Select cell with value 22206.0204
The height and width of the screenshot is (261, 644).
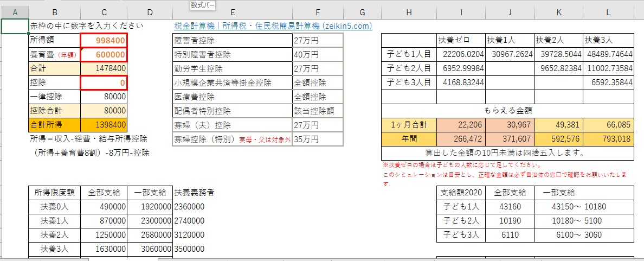tap(461, 54)
